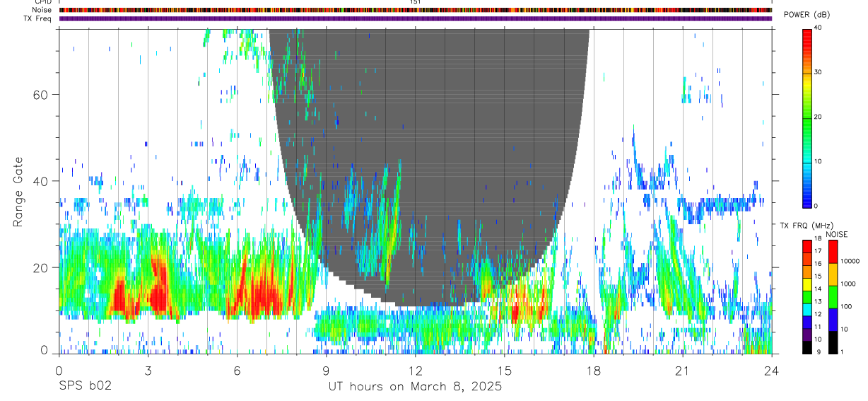Screen dimensions: 868x401
Task: Click the multicolored Noise strip above the plot
Action: coord(415,10)
